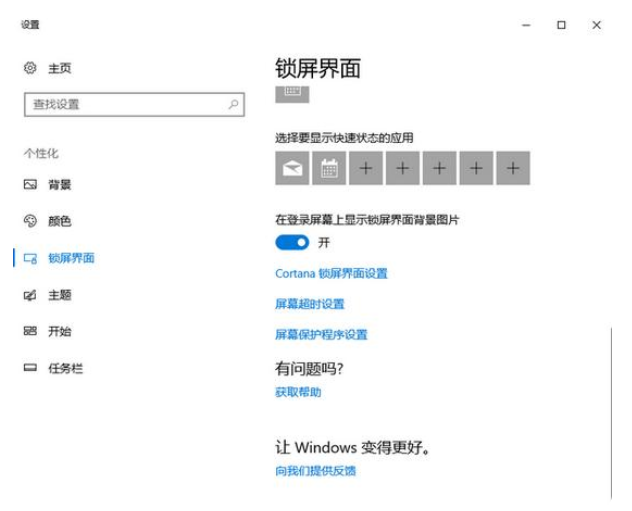The height and width of the screenshot is (511, 632).
Task: Open the 屏幕保护程序设置 link
Action: (x=321, y=335)
